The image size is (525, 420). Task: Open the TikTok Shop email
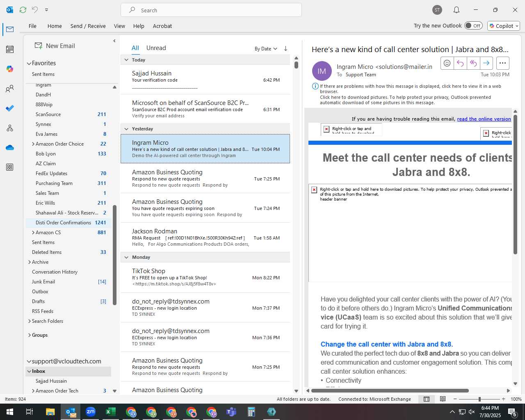205,277
